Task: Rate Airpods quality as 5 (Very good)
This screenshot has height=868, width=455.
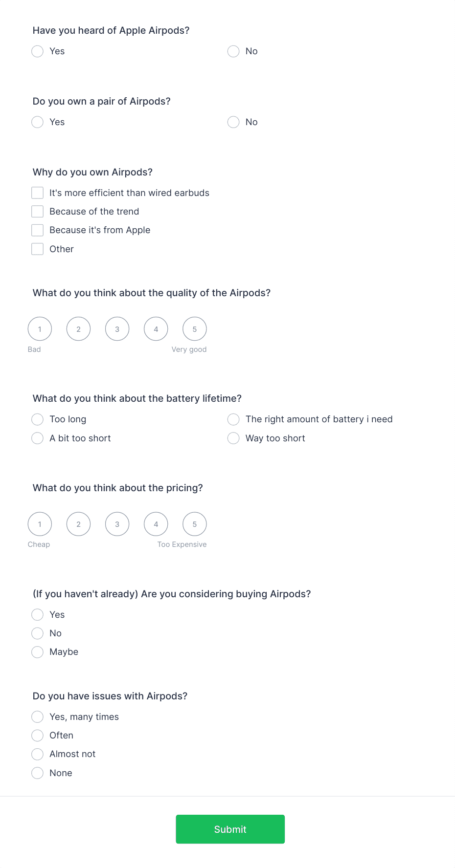Action: [x=194, y=328]
